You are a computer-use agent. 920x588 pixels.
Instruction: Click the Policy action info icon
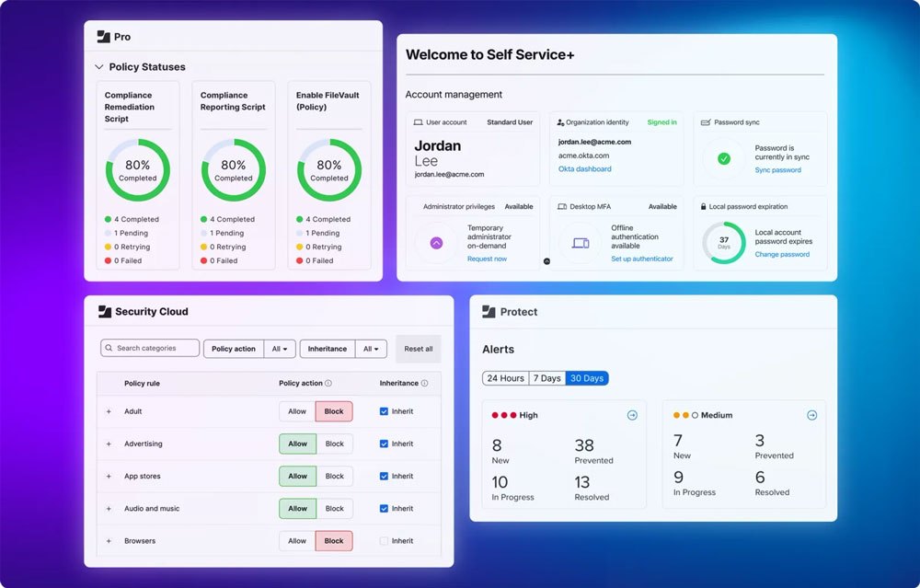tap(328, 383)
